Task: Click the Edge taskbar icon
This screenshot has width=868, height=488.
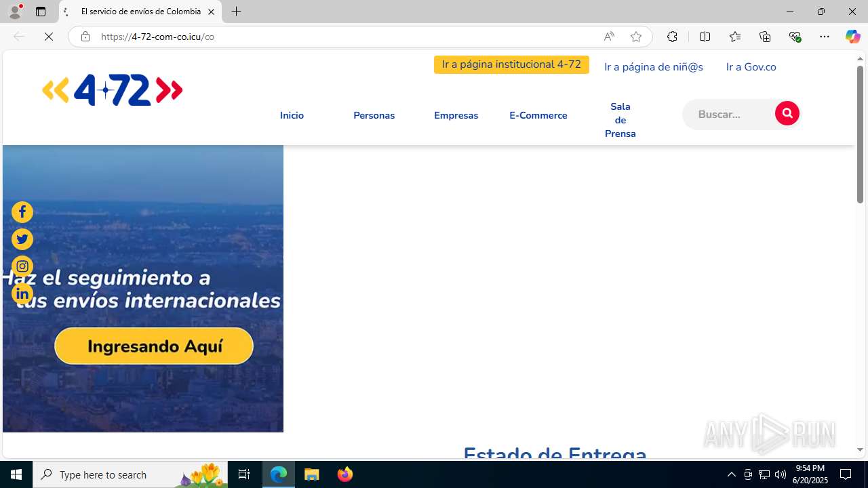Action: point(279,474)
